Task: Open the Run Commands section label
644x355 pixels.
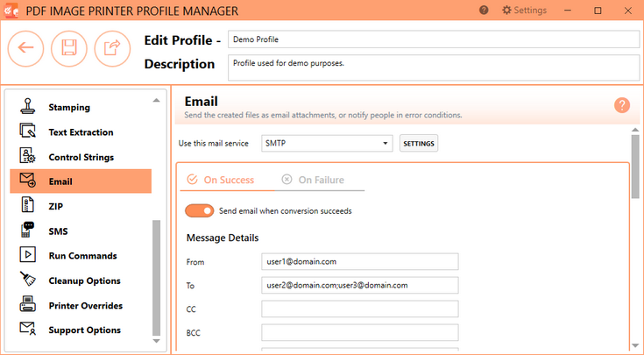Action: [82, 256]
